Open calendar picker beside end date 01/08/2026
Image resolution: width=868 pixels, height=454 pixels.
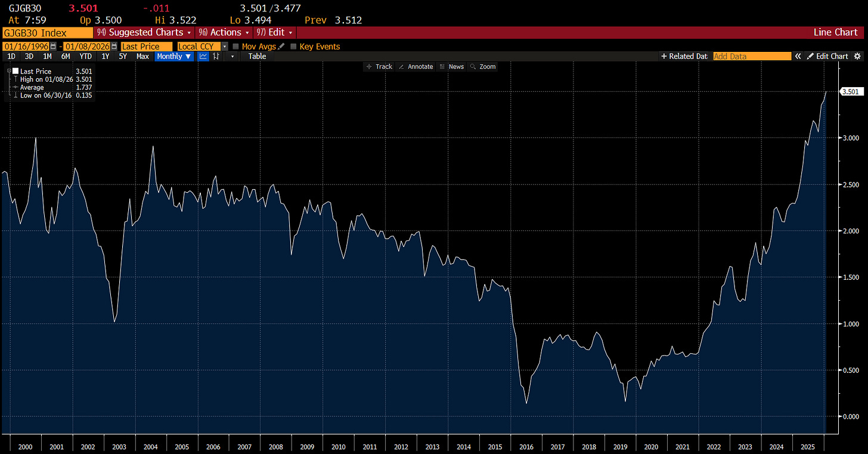[114, 47]
